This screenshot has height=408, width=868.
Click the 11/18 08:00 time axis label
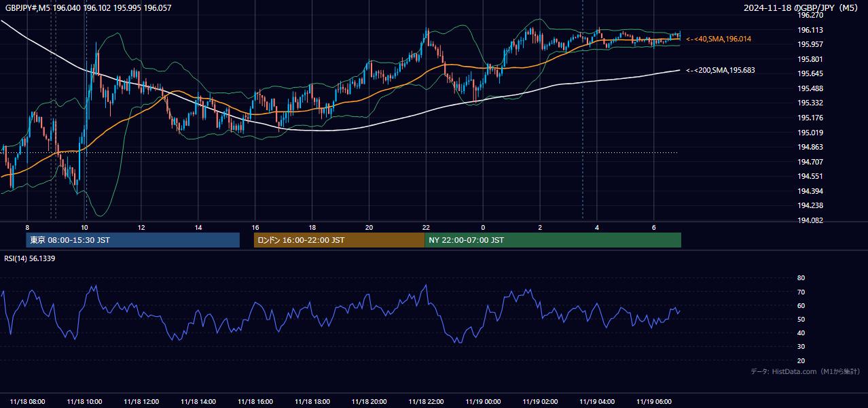pyautogui.click(x=27, y=401)
